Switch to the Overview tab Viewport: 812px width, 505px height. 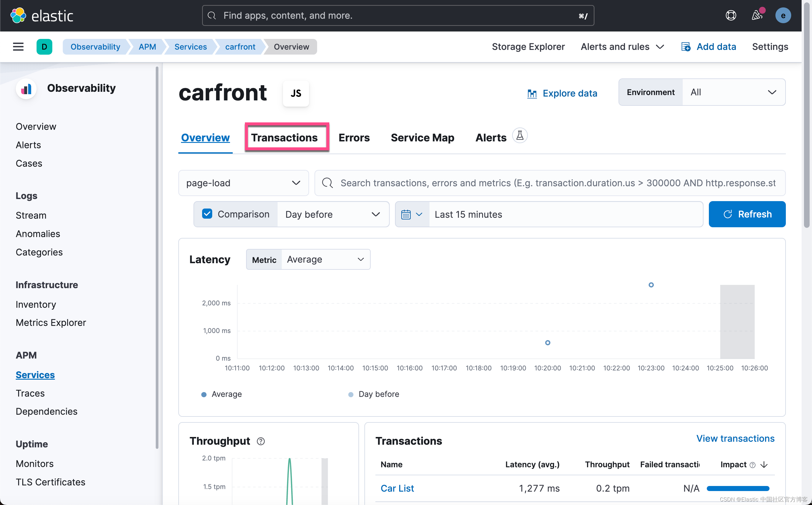[x=205, y=138]
